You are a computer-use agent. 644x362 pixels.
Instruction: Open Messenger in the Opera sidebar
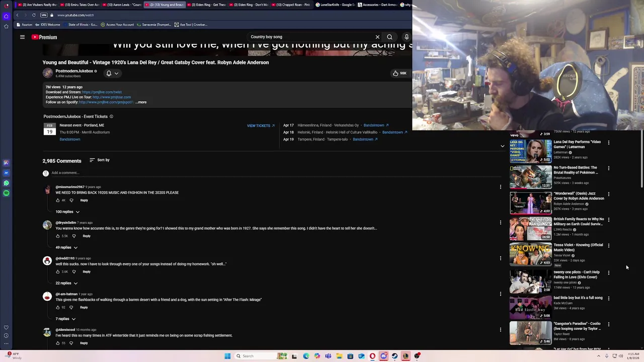click(6, 173)
